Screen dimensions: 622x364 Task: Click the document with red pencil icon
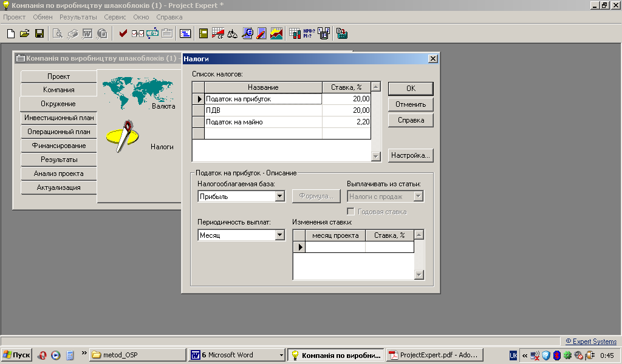pyautogui.click(x=261, y=33)
